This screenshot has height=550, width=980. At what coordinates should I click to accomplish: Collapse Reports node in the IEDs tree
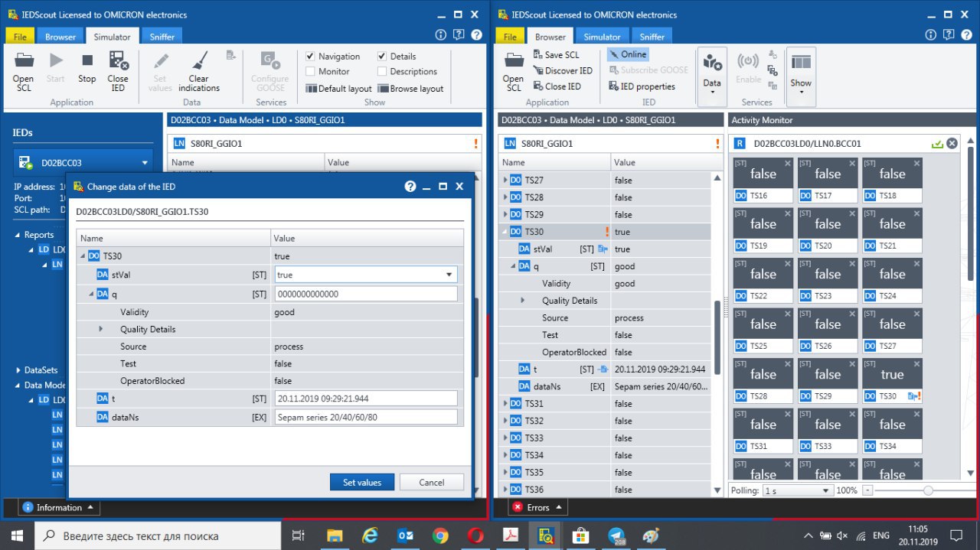pyautogui.click(x=18, y=235)
